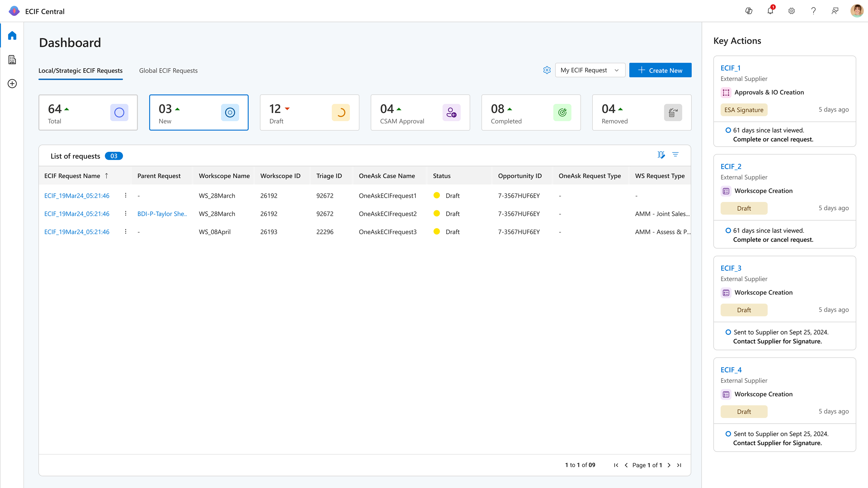Open the notifications bell icon
Screen dimensions: 868x488
coord(770,11)
